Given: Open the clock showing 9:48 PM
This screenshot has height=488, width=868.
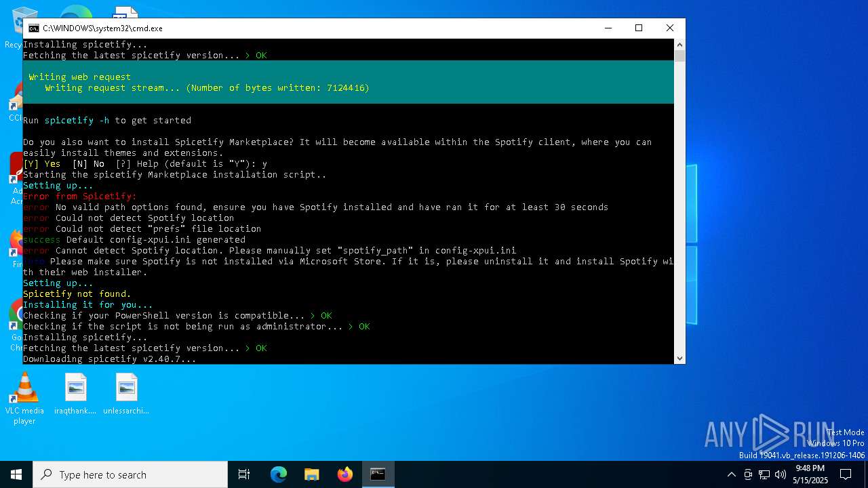Looking at the screenshot, I should point(810,474).
